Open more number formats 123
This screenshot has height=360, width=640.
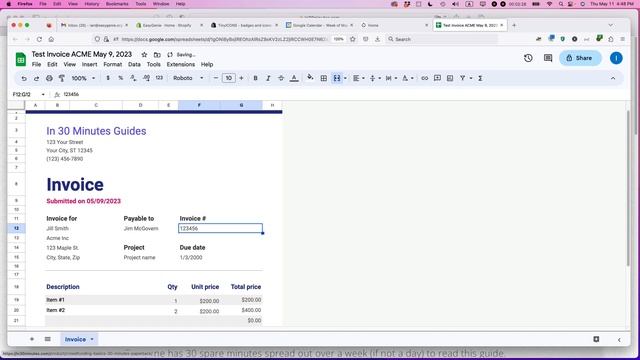point(159,78)
